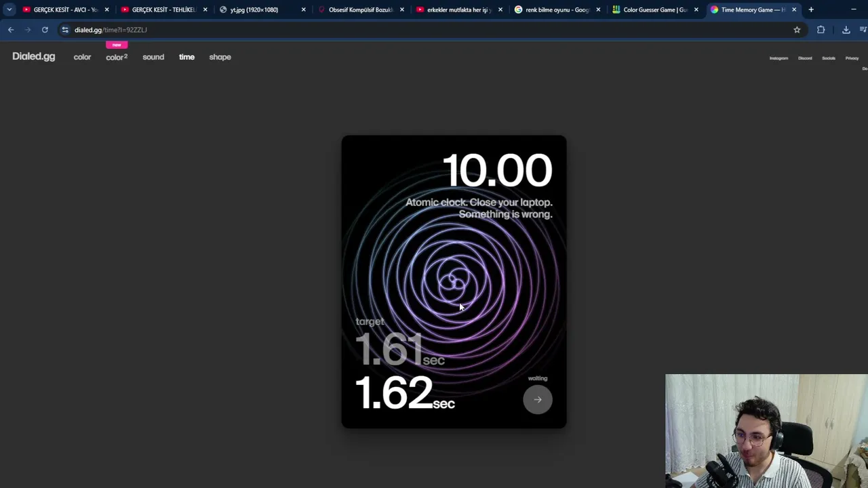
Task: Close the erkekler mutfakta her işi tab
Action: (x=500, y=9)
